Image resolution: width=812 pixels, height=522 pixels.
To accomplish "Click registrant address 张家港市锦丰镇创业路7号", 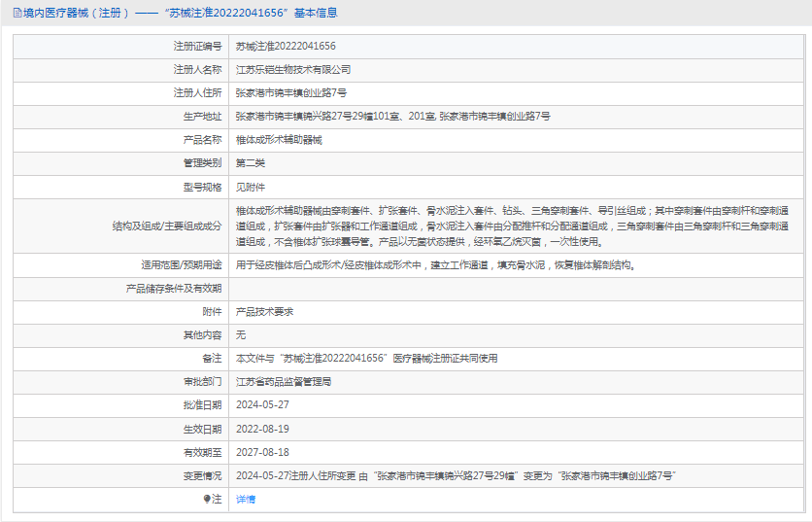I will pos(291,92).
